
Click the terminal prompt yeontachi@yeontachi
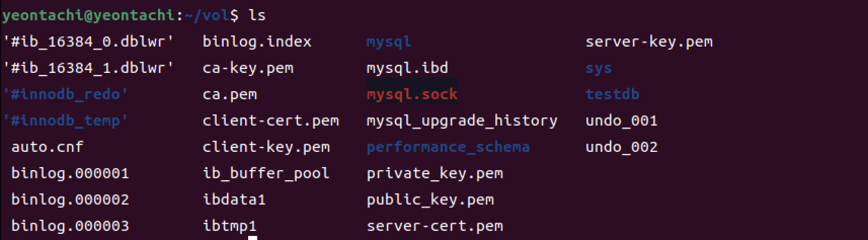tap(88, 16)
